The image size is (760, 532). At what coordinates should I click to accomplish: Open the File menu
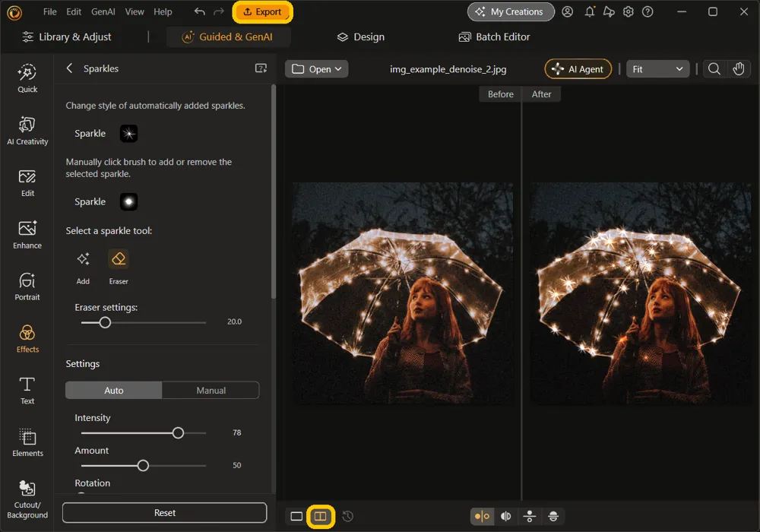click(49, 11)
